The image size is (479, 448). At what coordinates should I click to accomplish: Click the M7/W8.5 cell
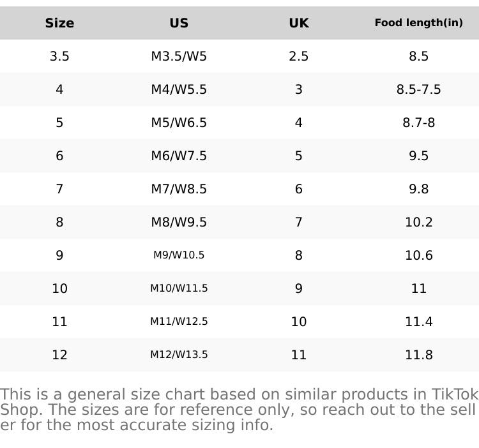tap(179, 189)
